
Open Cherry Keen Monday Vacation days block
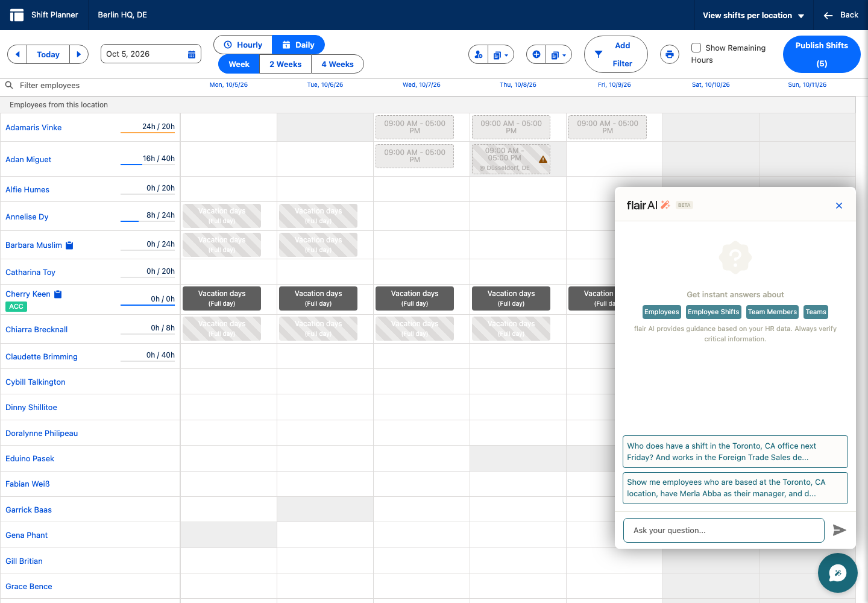[x=222, y=298]
